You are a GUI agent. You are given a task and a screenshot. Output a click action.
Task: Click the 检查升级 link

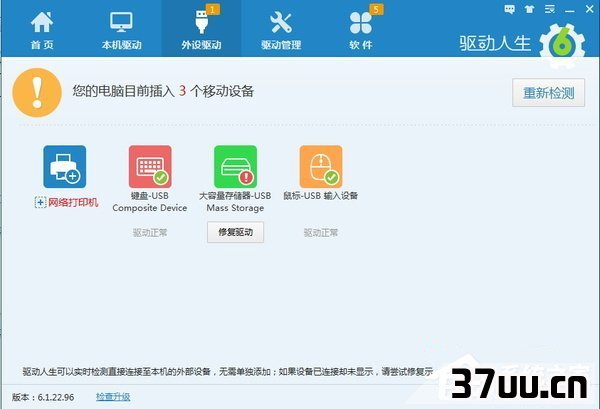113,397
